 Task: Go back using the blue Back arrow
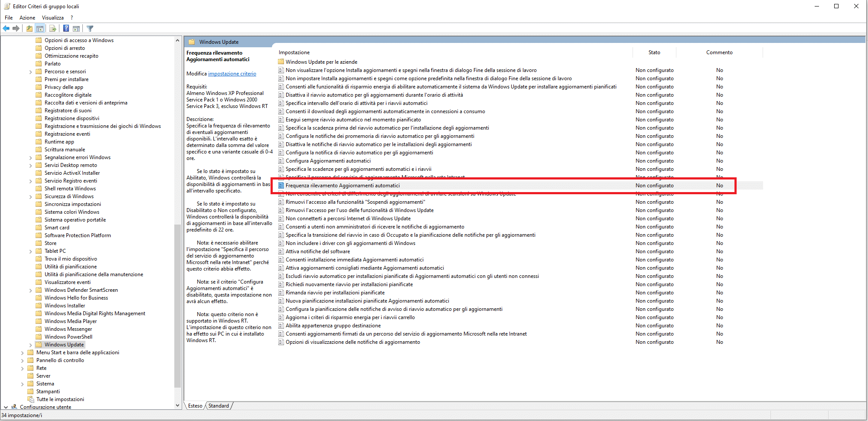(6, 29)
